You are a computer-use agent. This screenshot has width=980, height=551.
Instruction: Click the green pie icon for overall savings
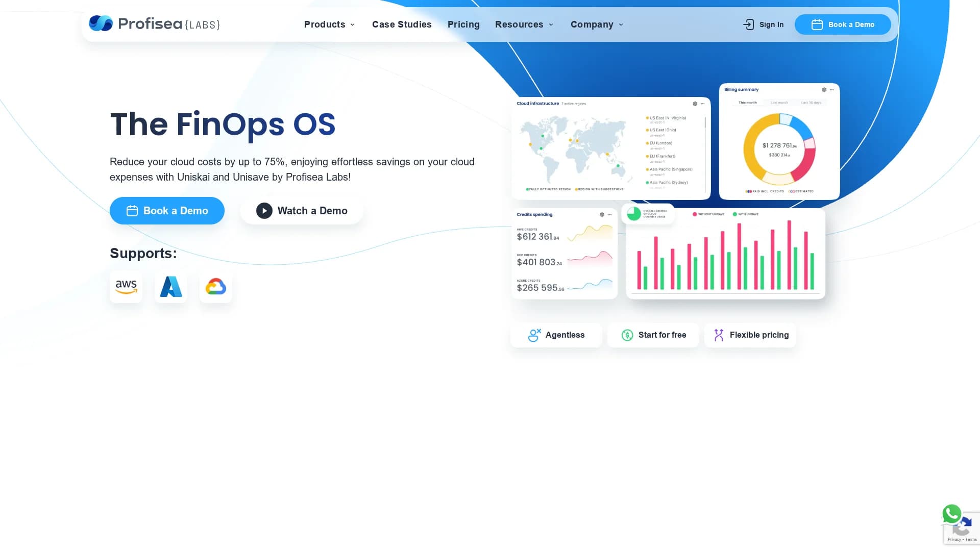pos(634,214)
